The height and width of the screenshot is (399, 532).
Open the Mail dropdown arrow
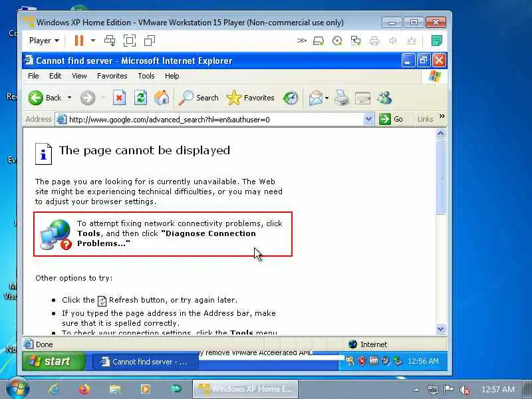[327, 98]
